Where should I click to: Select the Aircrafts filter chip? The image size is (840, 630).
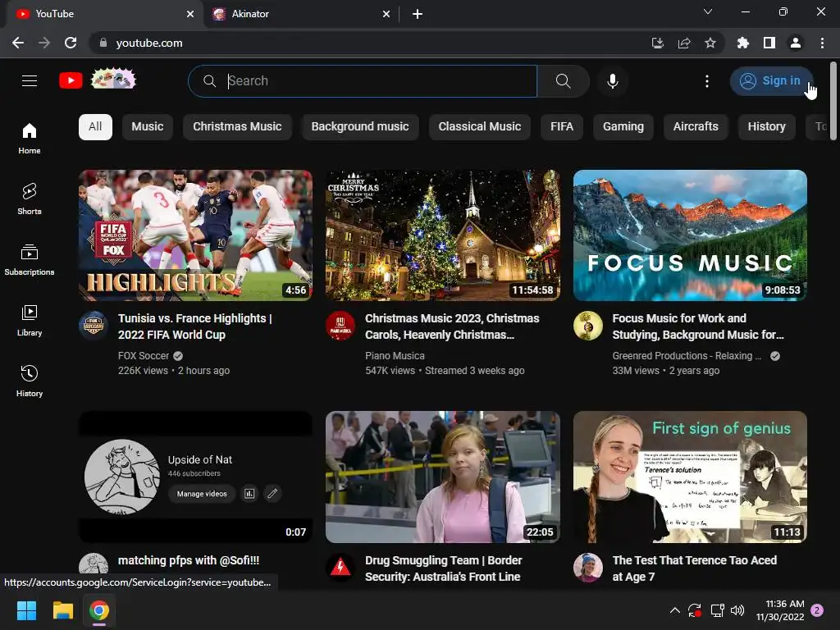(x=696, y=127)
